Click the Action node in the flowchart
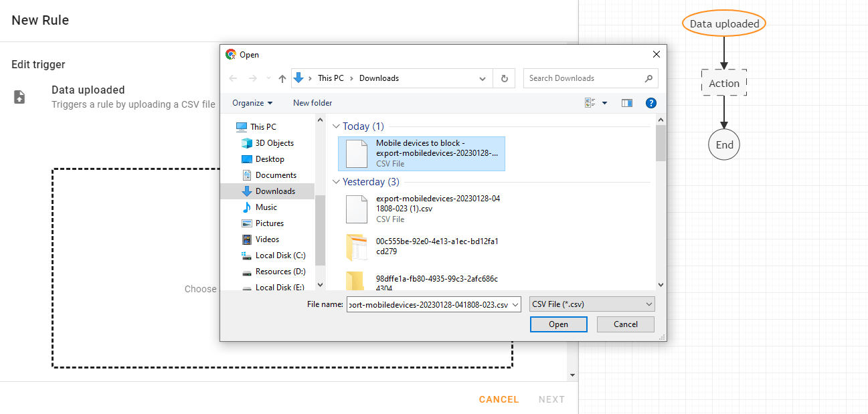Image resolution: width=868 pixels, height=414 pixels. 723,83
